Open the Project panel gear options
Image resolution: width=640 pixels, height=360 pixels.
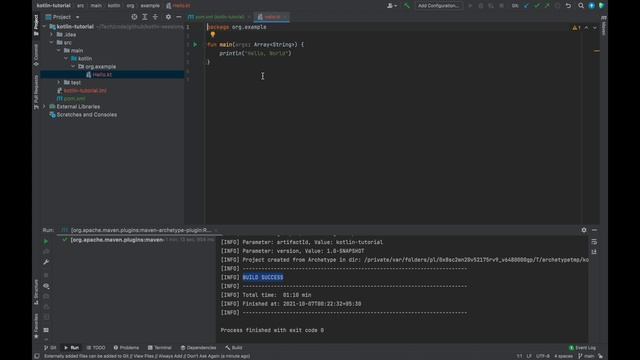(168, 17)
